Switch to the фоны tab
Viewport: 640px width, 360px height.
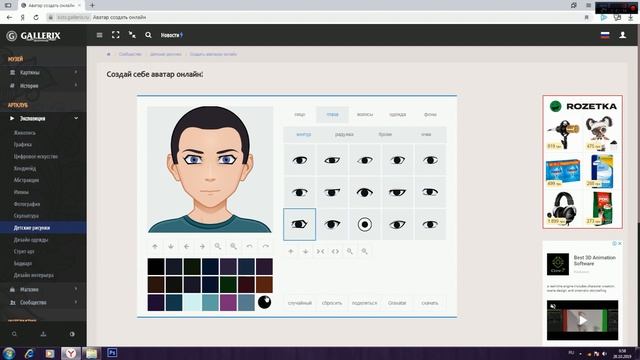(x=430, y=115)
